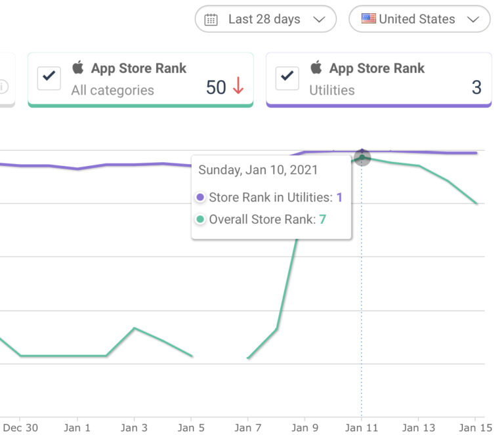Click the partially visible info icon at left edge
The width and height of the screenshot is (504, 435).
[x=3, y=87]
